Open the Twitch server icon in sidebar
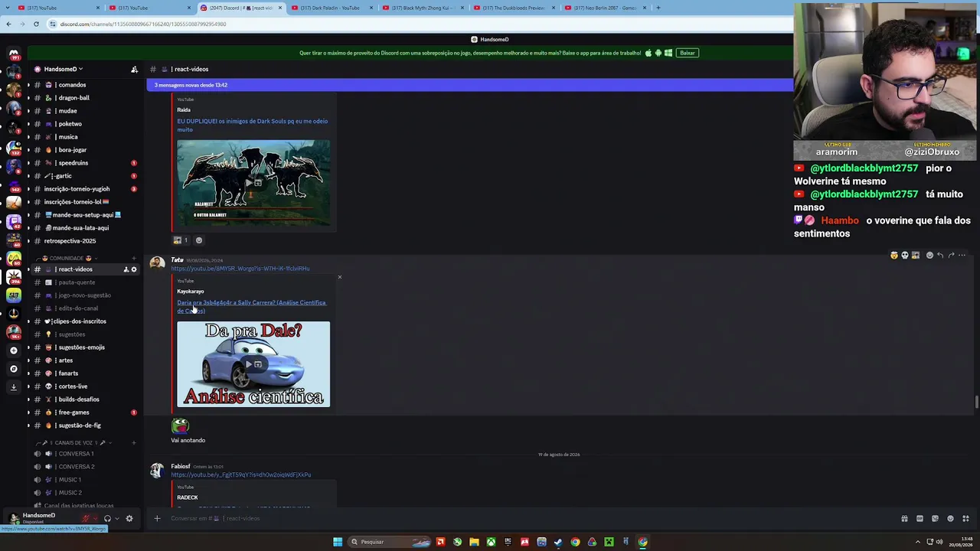The height and width of the screenshot is (551, 980). point(14,221)
